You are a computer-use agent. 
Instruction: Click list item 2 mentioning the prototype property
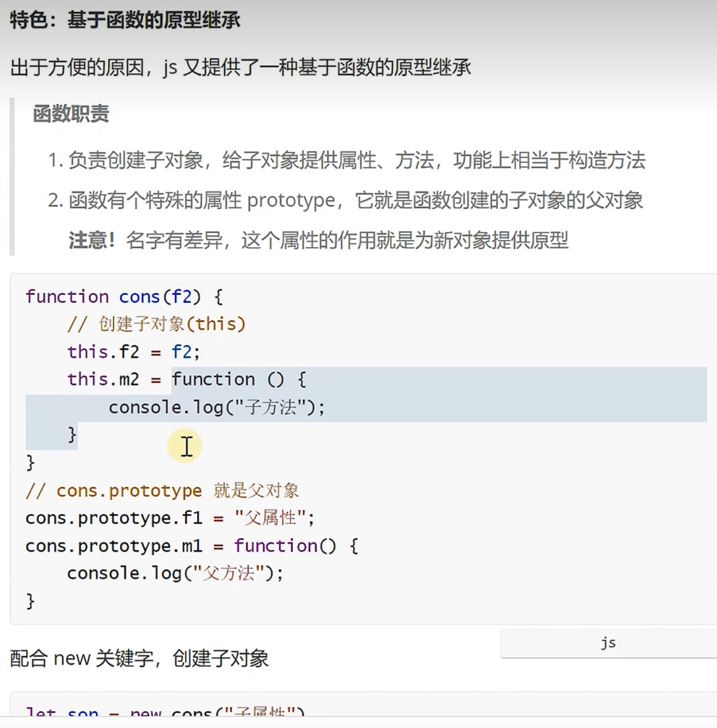(345, 200)
